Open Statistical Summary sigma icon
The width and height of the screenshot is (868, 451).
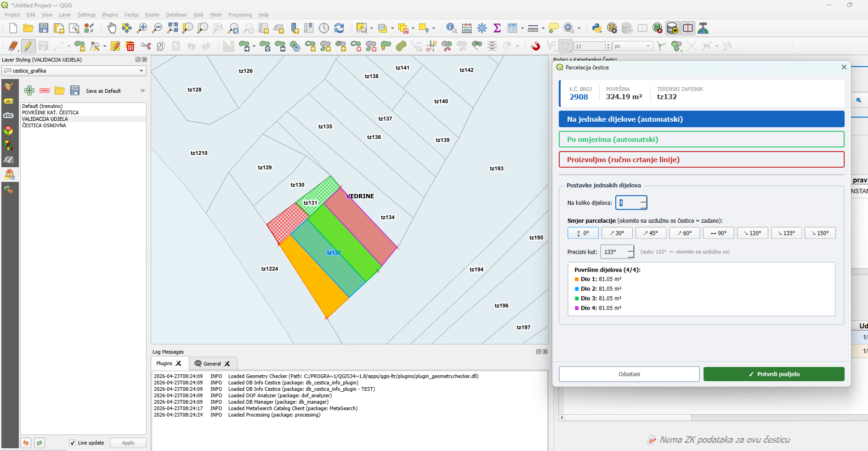point(497,28)
